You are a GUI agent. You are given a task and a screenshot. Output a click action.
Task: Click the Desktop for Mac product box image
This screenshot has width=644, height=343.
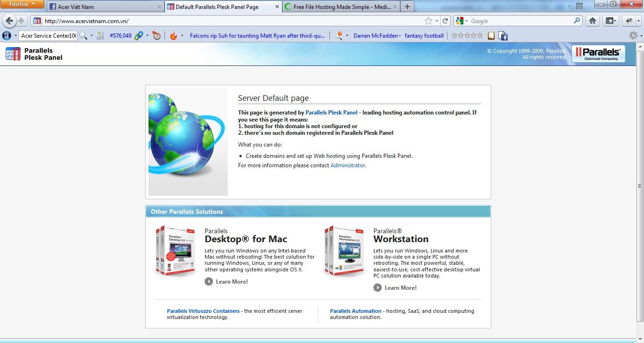pyautogui.click(x=175, y=251)
